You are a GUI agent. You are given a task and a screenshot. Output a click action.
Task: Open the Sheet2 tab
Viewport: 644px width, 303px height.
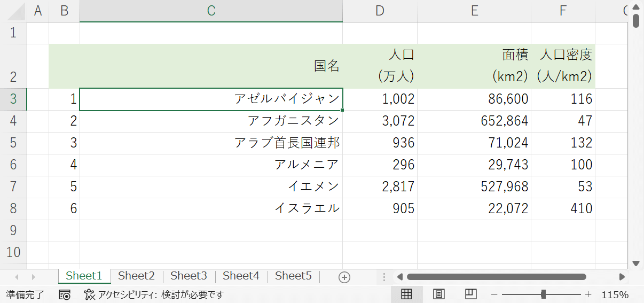tap(136, 276)
